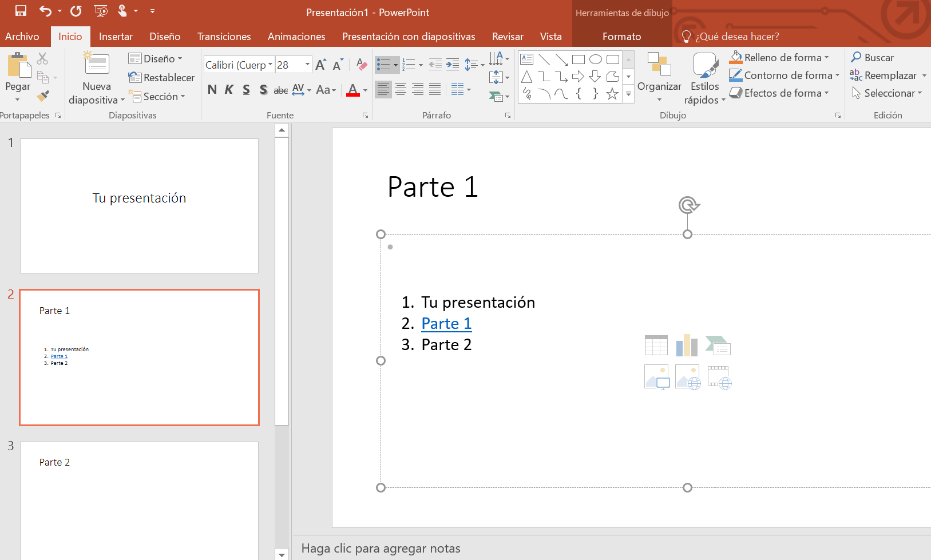This screenshot has height=560, width=931.
Task: Toggle strikethrough formatting
Action: tap(281, 90)
